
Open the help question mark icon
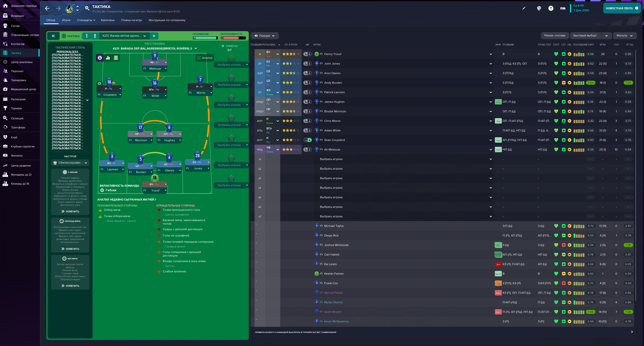click(x=551, y=8)
